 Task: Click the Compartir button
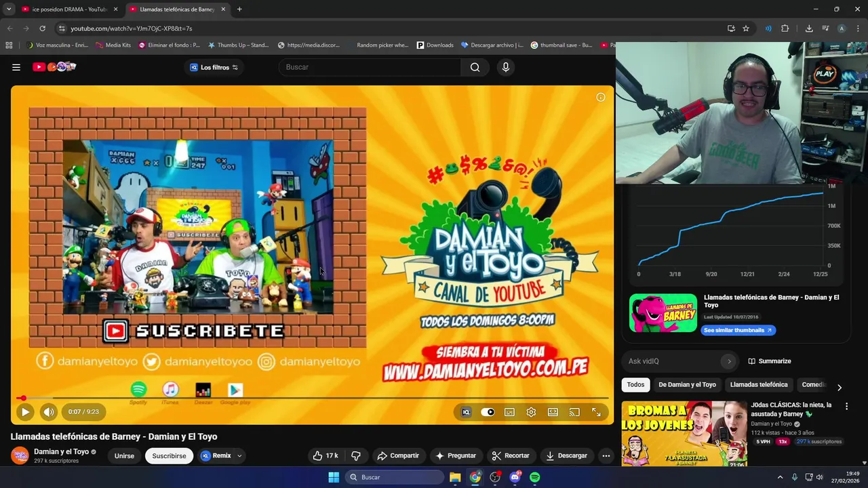coord(398,455)
